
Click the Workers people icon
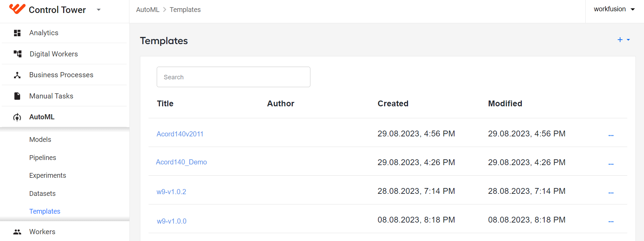tap(17, 232)
